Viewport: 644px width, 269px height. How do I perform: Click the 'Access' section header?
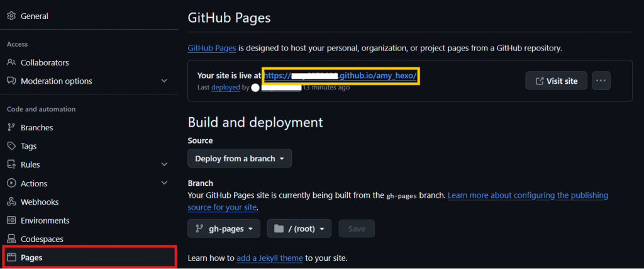[x=17, y=44]
